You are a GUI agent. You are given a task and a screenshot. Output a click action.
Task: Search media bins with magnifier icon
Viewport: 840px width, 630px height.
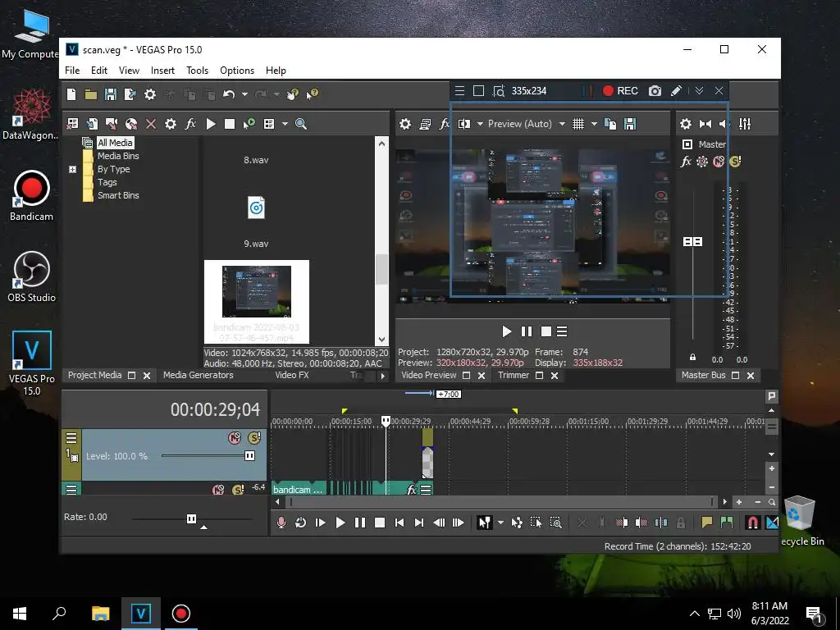click(x=301, y=125)
